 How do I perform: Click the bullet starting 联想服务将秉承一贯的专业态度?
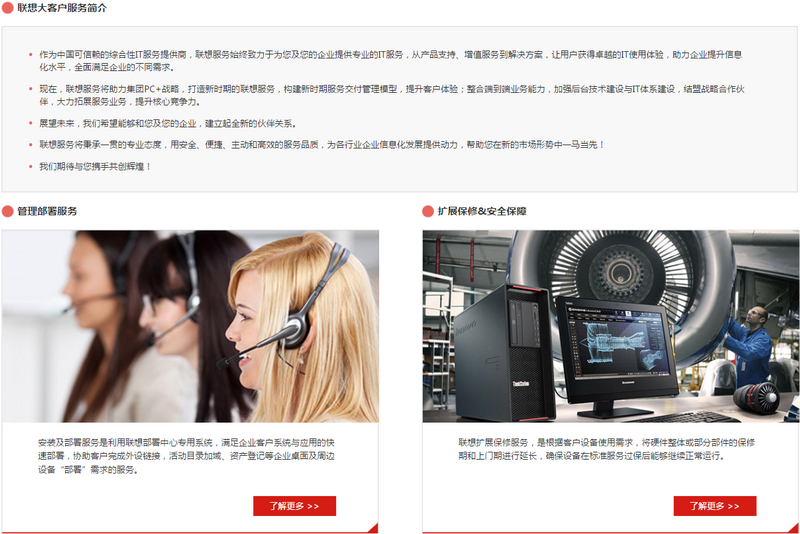(x=322, y=145)
